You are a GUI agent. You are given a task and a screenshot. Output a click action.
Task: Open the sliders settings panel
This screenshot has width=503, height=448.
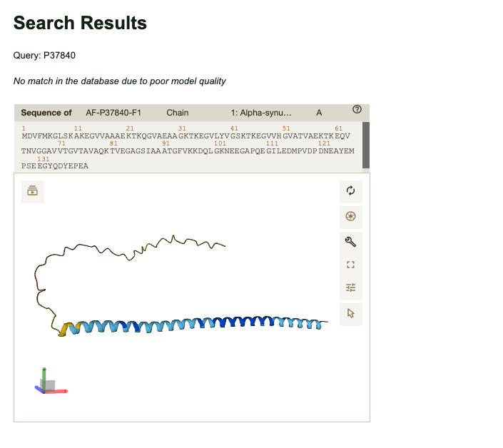coord(350,287)
